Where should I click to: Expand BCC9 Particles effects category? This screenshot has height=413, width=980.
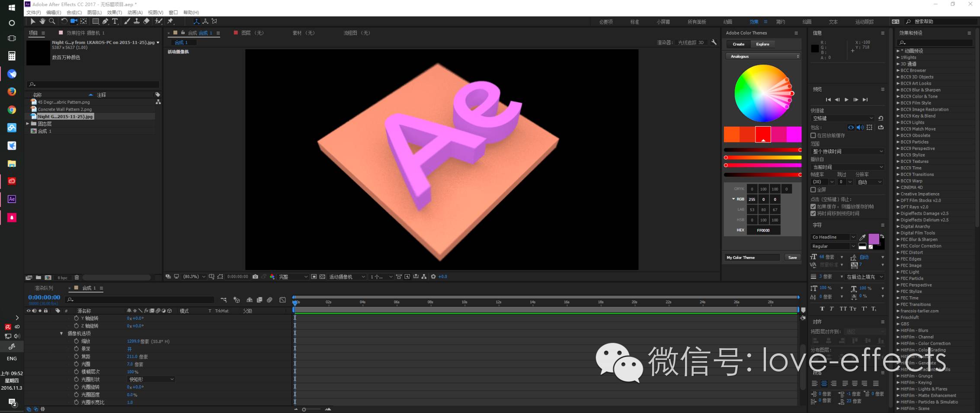898,142
